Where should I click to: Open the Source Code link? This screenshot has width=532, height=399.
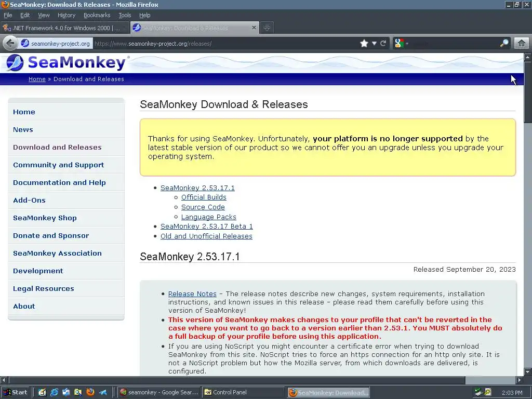click(x=203, y=207)
